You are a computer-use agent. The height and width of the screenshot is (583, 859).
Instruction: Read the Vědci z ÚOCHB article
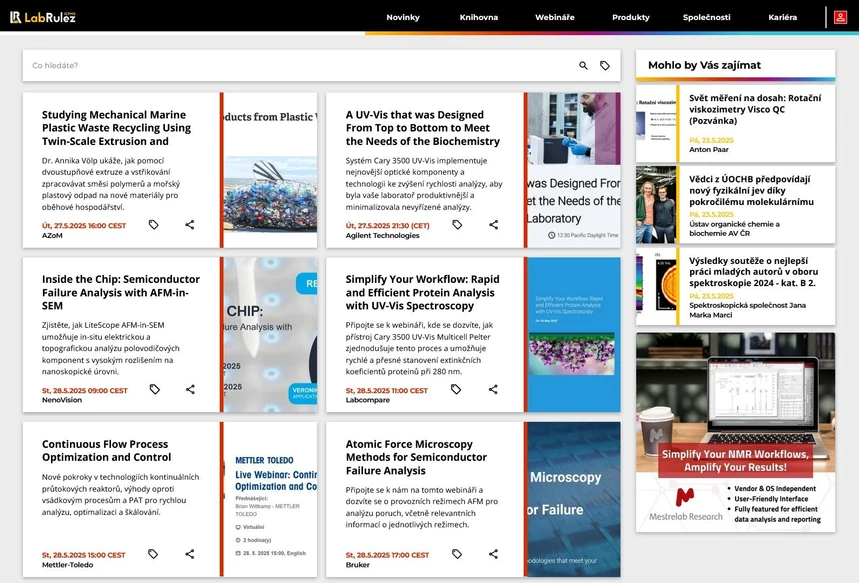[x=755, y=188]
